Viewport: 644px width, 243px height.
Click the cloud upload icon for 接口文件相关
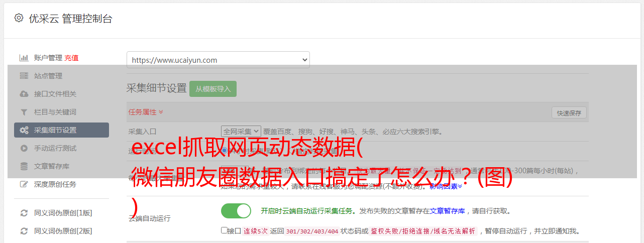[x=24, y=94]
